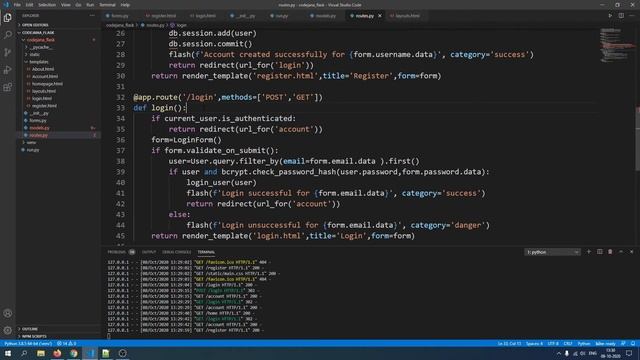Open the Go menu
Viewport: 640px width, 360px height.
78,5
